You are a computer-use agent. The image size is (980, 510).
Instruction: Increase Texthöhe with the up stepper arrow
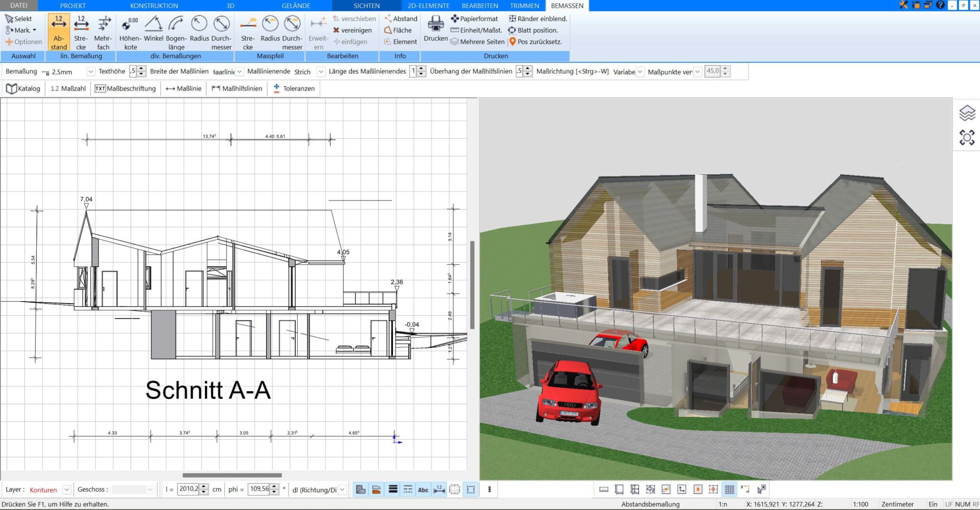pos(140,68)
